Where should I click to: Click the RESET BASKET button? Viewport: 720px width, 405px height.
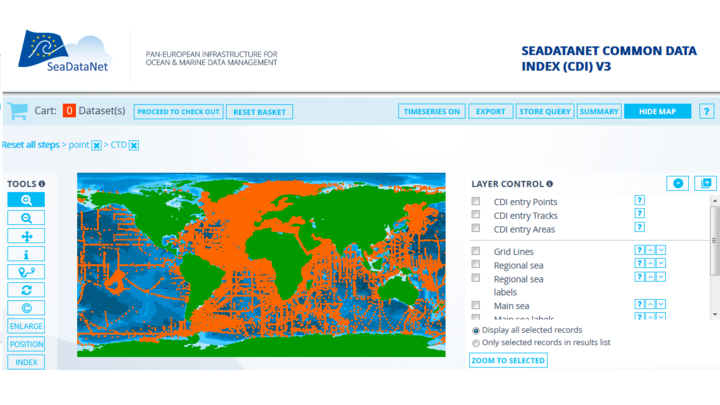pos(259,112)
